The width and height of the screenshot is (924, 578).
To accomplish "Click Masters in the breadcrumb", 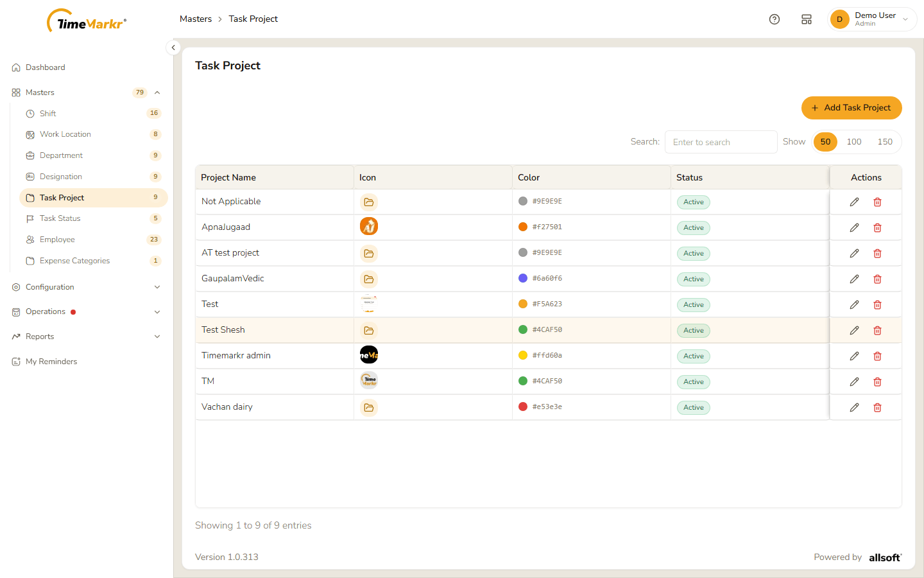I will [196, 19].
